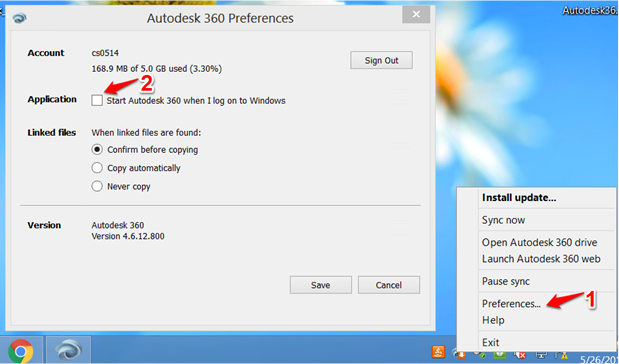Click the When linked files are found label
The image size is (619, 364).
[146, 133]
